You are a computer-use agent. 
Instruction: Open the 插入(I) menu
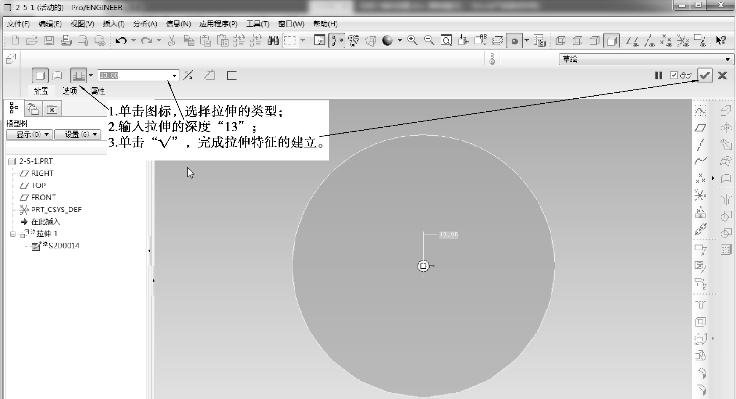tap(113, 23)
